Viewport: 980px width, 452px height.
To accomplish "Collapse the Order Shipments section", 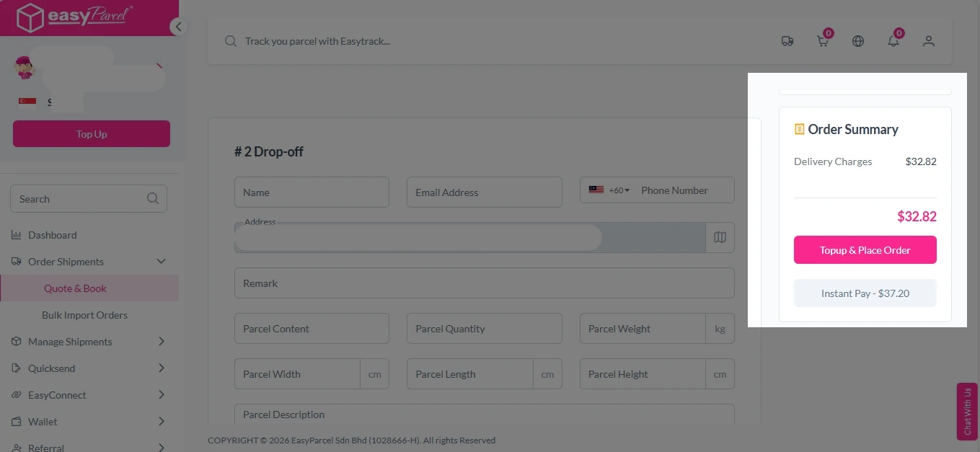I will [161, 261].
